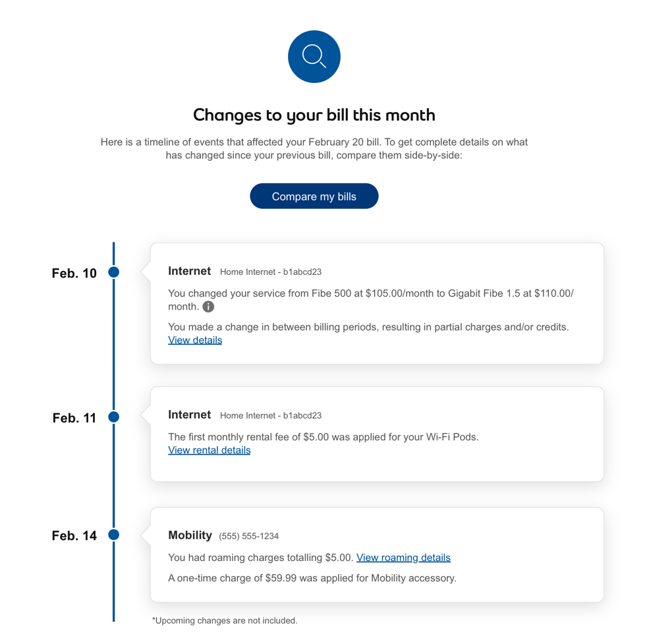The height and width of the screenshot is (644, 651).
Task: Click the Feb. 14 date label
Action: pos(74,536)
